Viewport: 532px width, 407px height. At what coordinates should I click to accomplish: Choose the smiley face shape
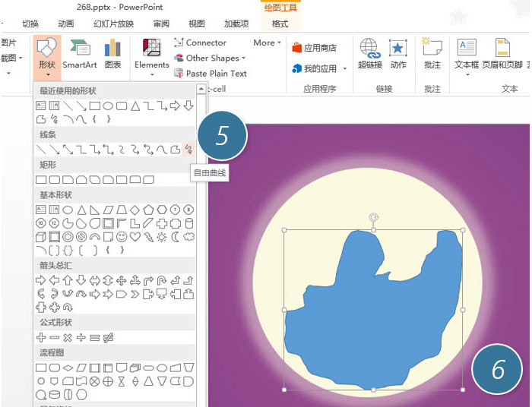[122, 237]
